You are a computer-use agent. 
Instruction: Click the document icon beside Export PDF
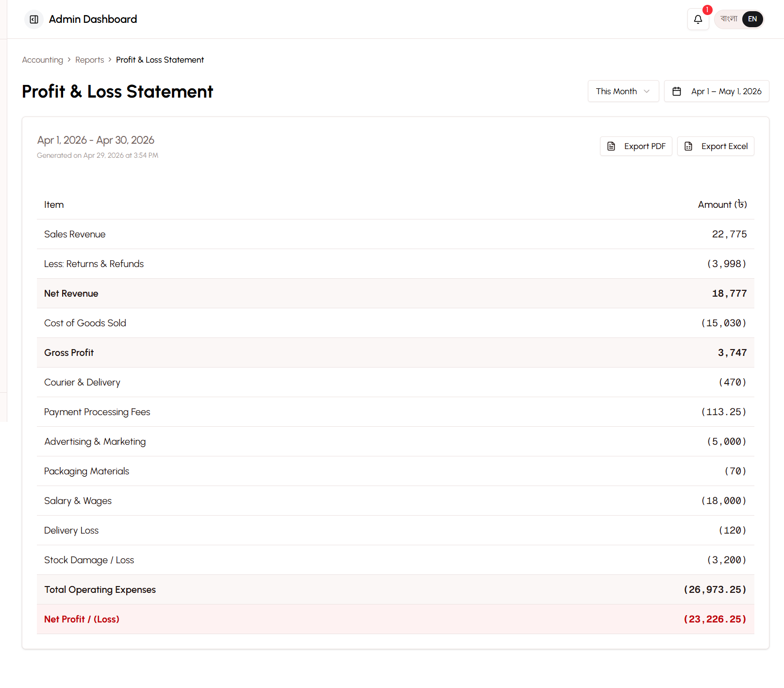click(x=611, y=146)
